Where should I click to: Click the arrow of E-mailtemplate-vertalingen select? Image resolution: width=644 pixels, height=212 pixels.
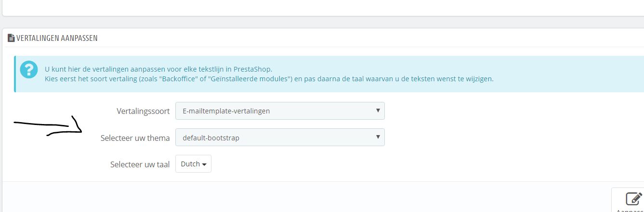tap(378, 111)
